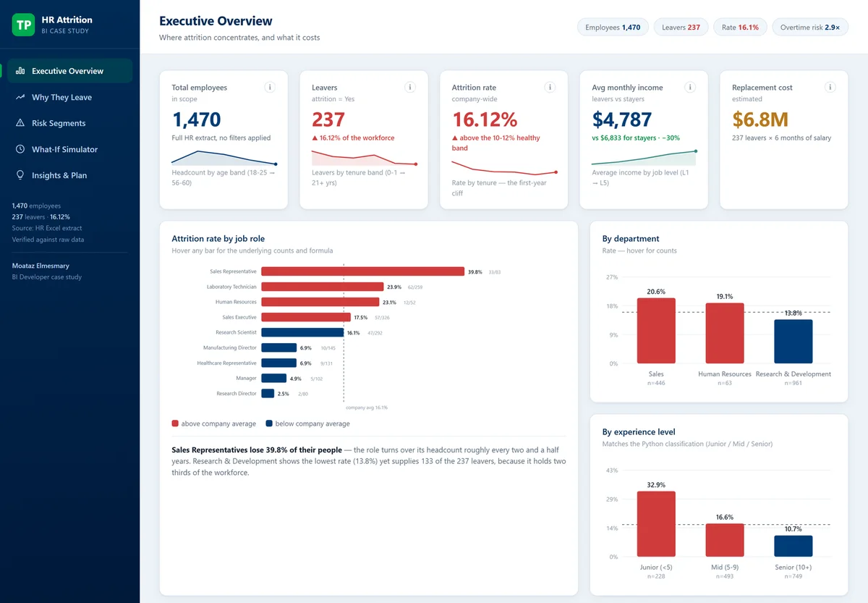Viewport: 868px width, 603px height.
Task: Click the Sales Executive bar
Action: pos(306,317)
